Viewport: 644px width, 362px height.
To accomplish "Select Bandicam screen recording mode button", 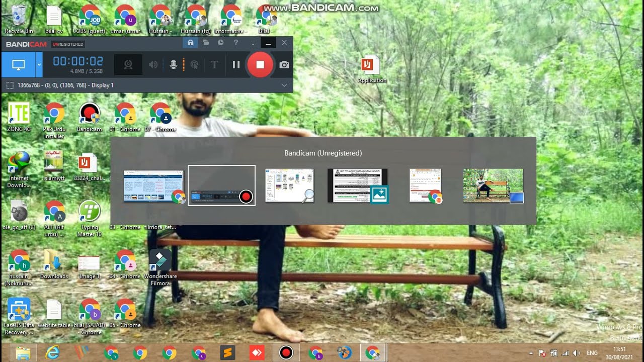I will pos(19,64).
